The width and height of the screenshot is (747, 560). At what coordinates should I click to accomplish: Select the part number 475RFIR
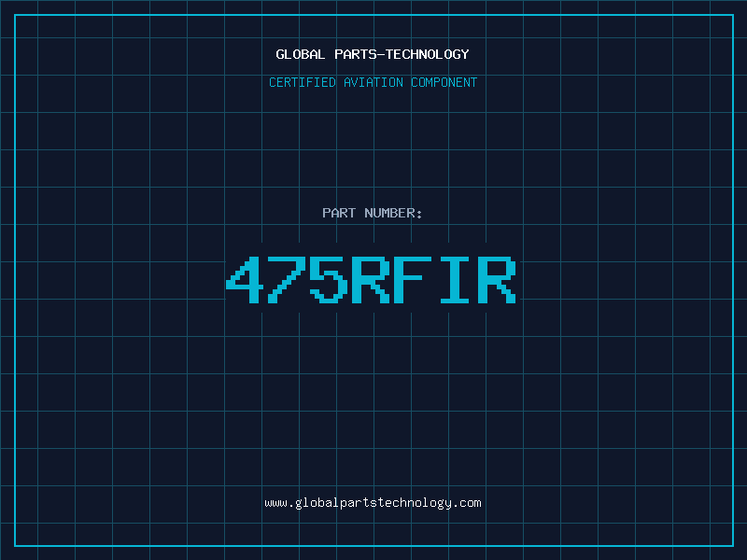pos(371,280)
